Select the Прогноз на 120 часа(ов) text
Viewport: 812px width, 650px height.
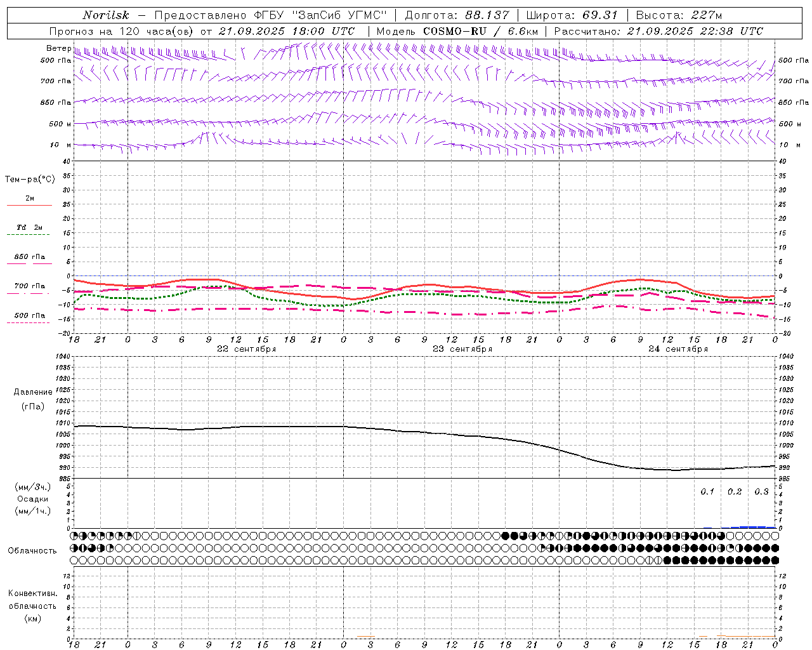122,31
